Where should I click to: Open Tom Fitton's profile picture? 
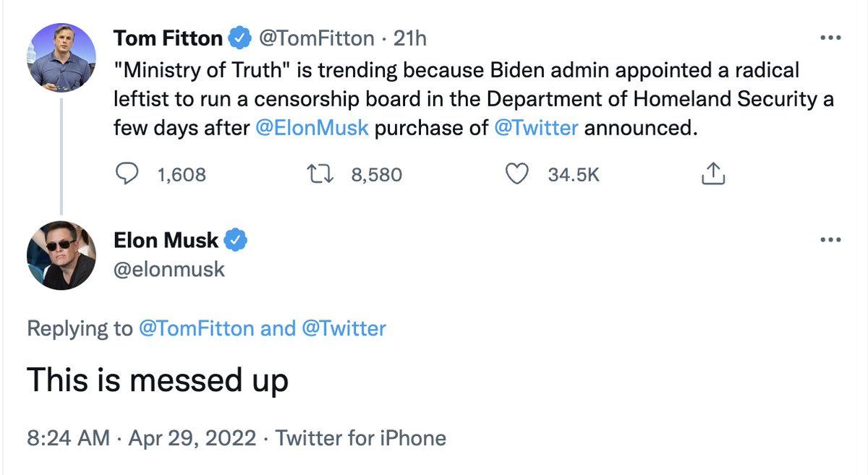point(61,58)
